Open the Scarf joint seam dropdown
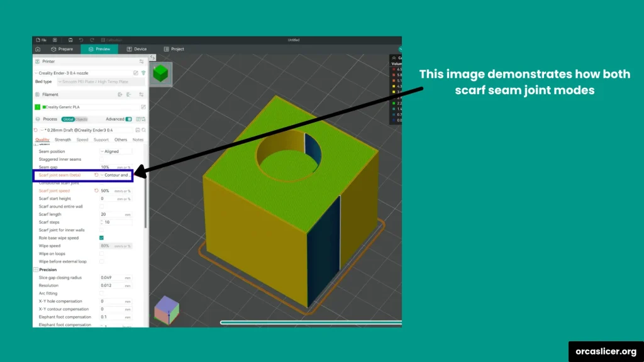The width and height of the screenshot is (644, 362). pos(116,175)
